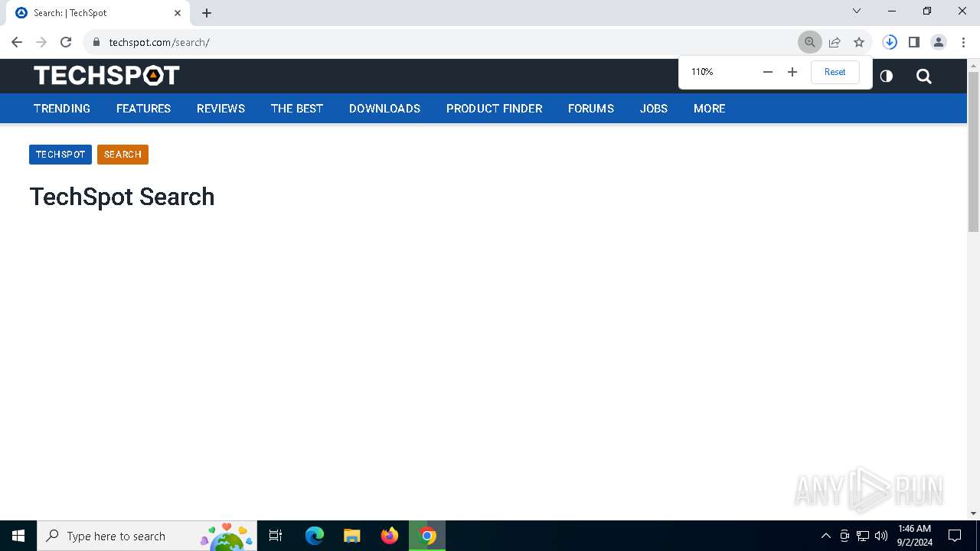Click the TechSpot logo
980x551 pixels.
coord(106,75)
